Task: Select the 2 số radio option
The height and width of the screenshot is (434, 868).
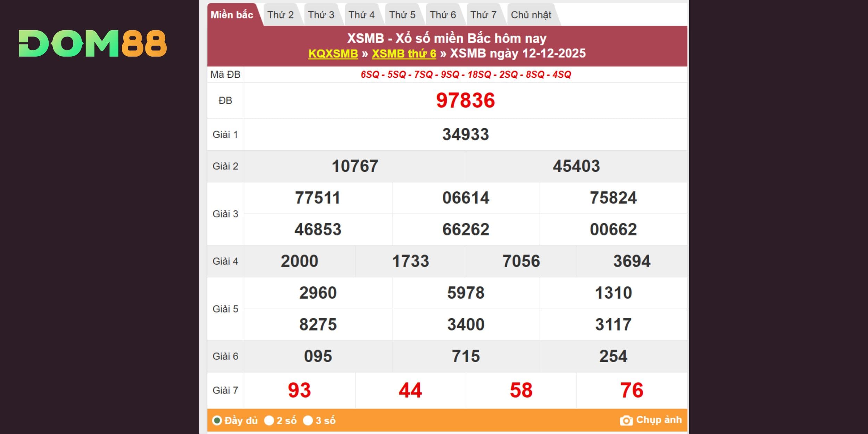Action: (x=269, y=420)
